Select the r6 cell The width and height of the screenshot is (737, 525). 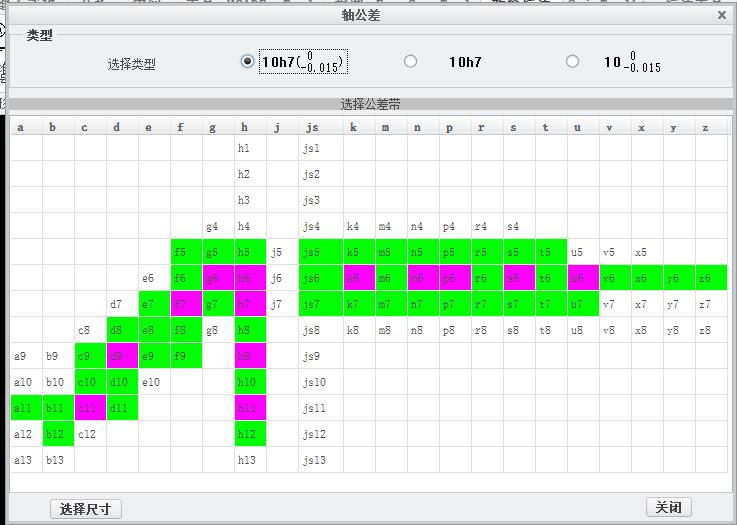tap(487, 278)
